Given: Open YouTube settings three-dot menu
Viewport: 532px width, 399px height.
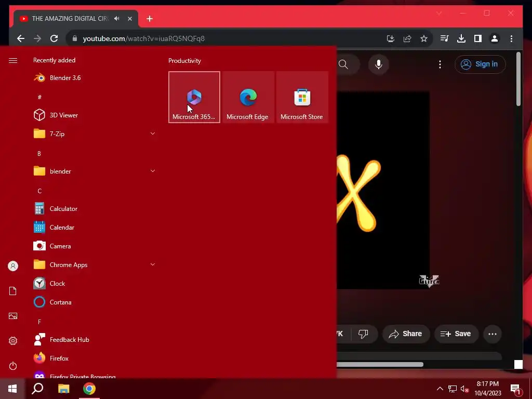Looking at the screenshot, I should click(440, 64).
